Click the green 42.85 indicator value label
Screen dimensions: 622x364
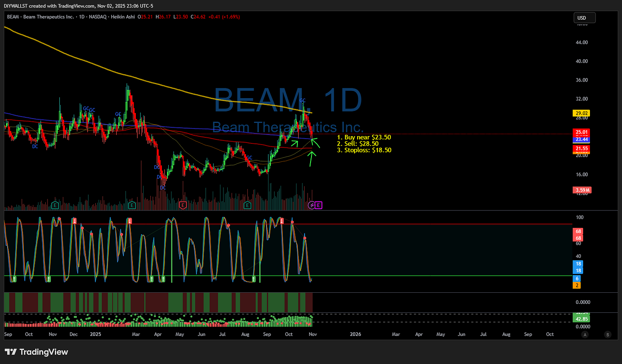(581, 318)
